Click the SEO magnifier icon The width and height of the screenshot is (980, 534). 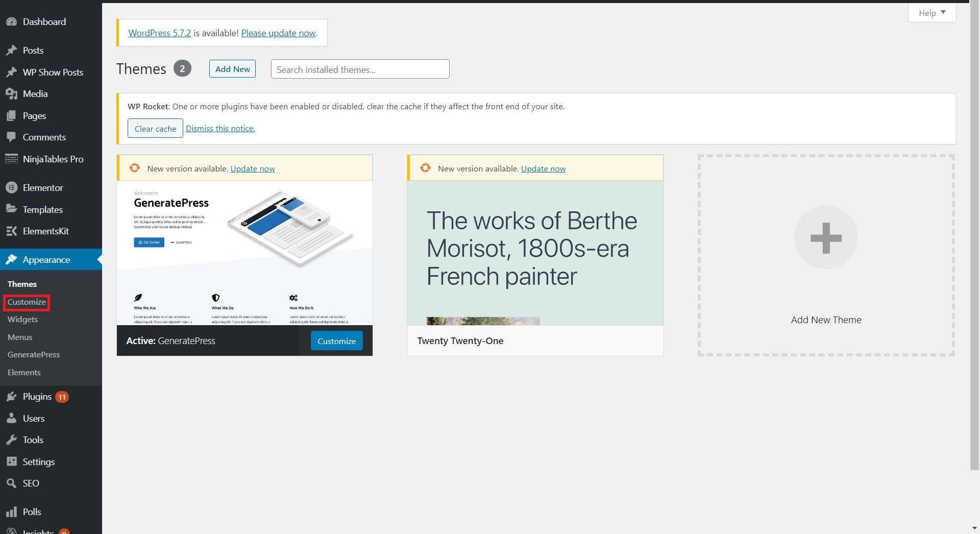point(11,483)
